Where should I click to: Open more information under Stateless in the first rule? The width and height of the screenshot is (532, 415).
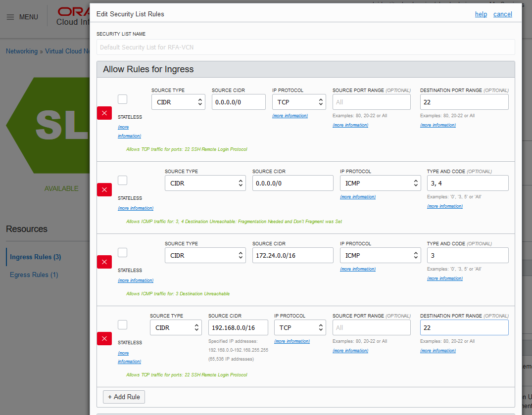click(129, 132)
